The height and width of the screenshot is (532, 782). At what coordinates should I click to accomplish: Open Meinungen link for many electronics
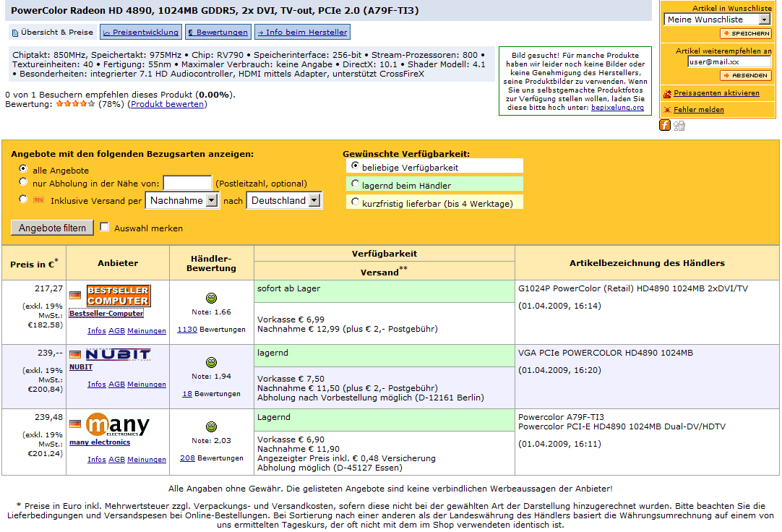click(147, 460)
